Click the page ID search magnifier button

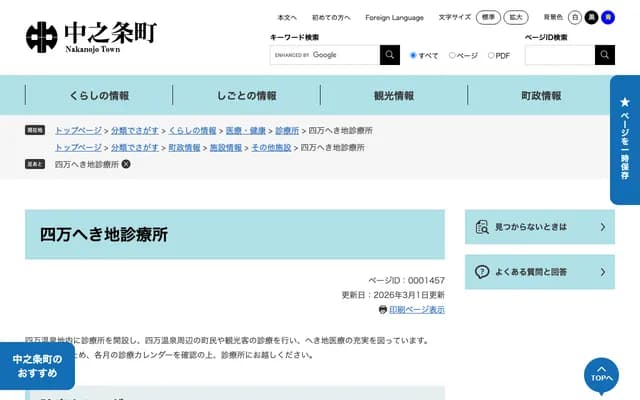[604, 55]
